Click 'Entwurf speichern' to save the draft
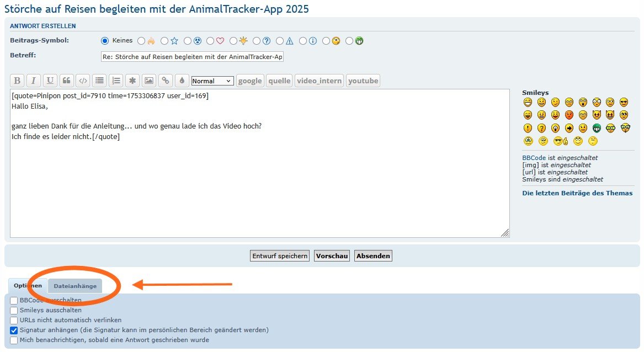Viewport: 644px width, 352px height. coord(280,256)
